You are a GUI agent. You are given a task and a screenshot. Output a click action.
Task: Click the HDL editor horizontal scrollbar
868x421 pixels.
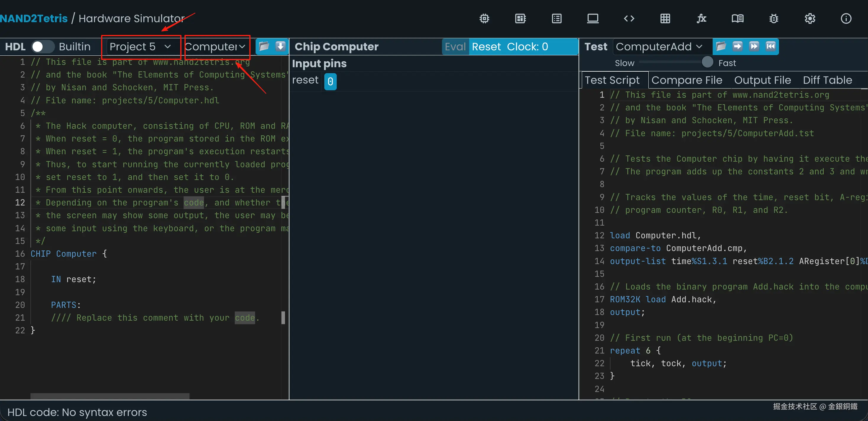click(110, 396)
